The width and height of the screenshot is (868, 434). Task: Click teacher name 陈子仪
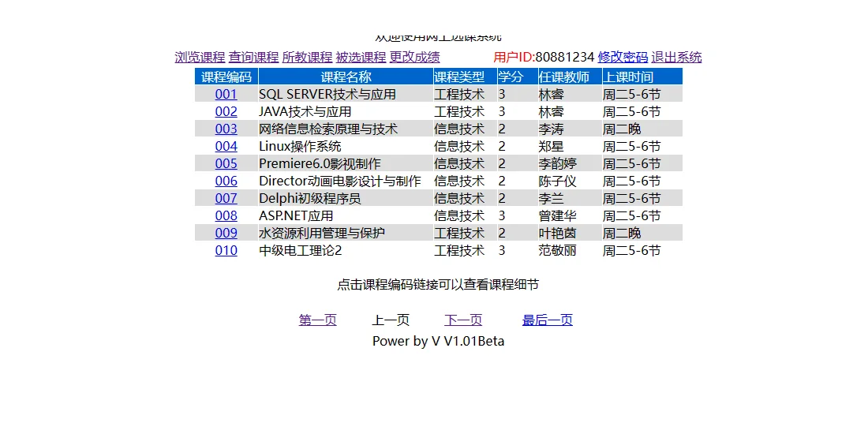(x=557, y=181)
